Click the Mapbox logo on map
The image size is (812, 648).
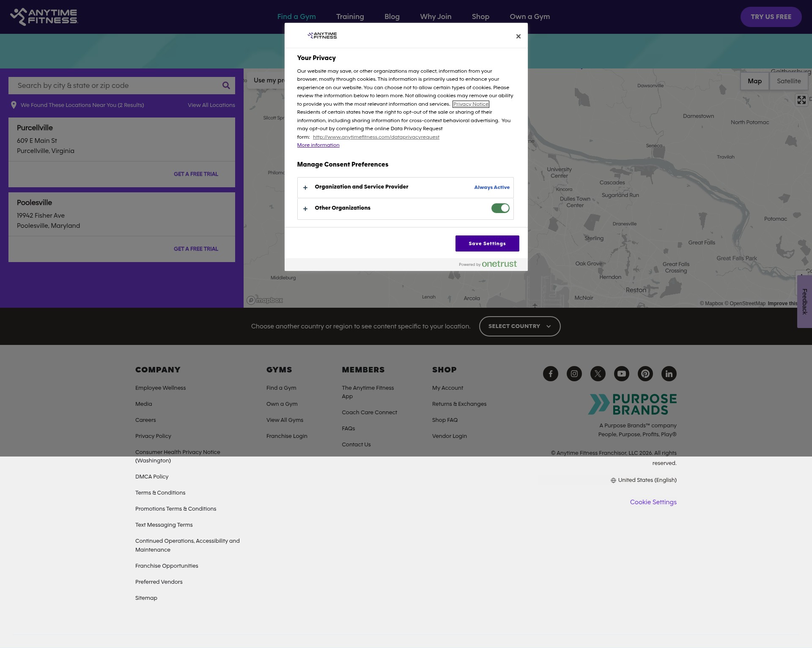[x=265, y=300]
